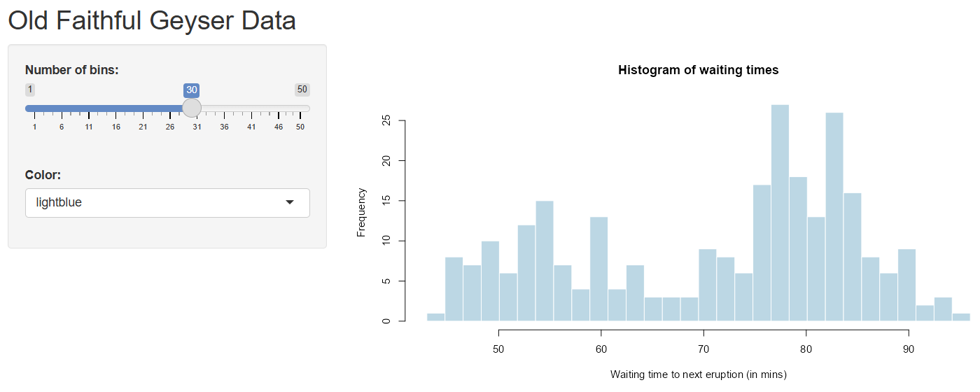The image size is (980, 392).
Task: Click the slider tick labeled 21
Action: (143, 127)
